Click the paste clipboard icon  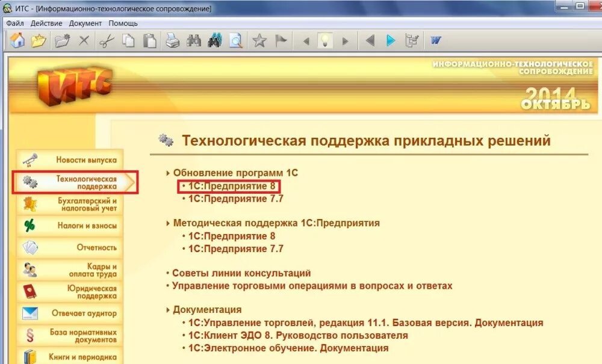[x=150, y=40]
